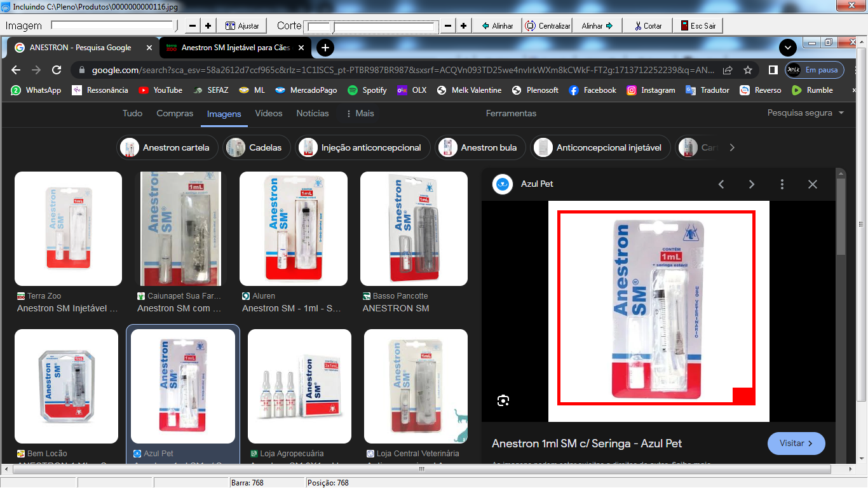
Task: Open the Aluren image result thumbnail
Action: tap(294, 229)
